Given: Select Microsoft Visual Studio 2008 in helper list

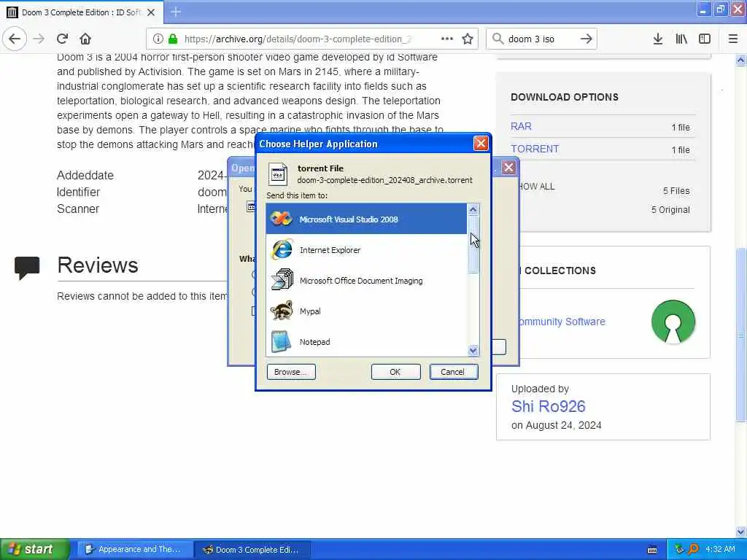Looking at the screenshot, I should point(366,219).
